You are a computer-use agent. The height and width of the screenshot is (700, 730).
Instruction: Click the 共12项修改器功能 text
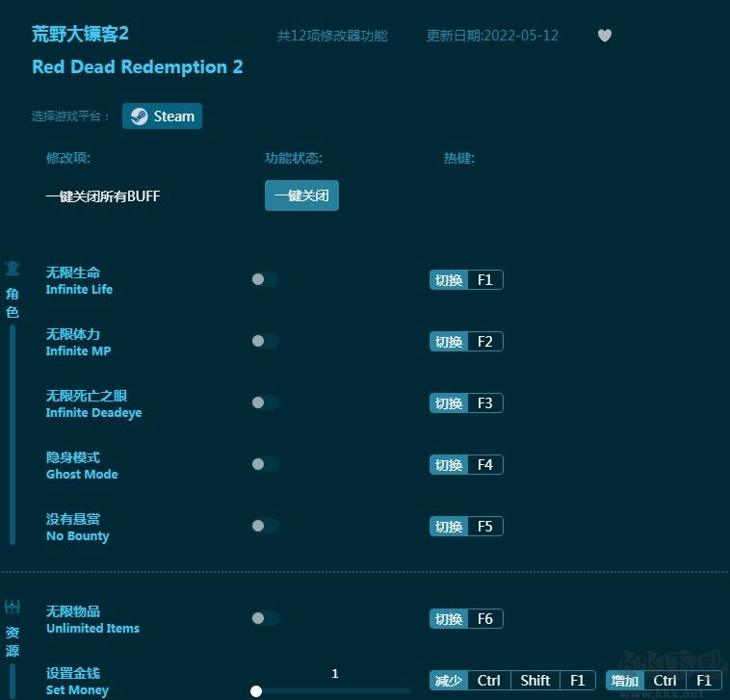(332, 36)
